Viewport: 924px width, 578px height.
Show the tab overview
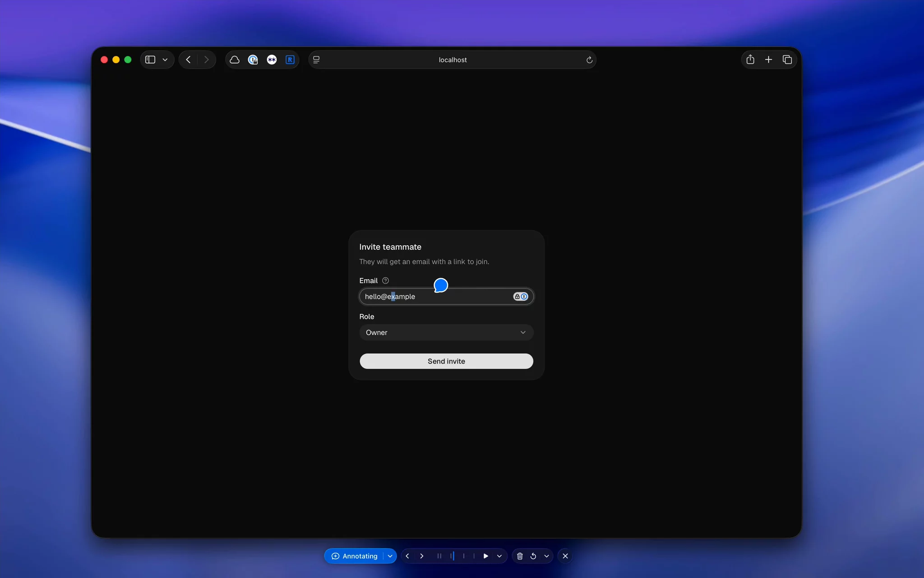point(787,60)
